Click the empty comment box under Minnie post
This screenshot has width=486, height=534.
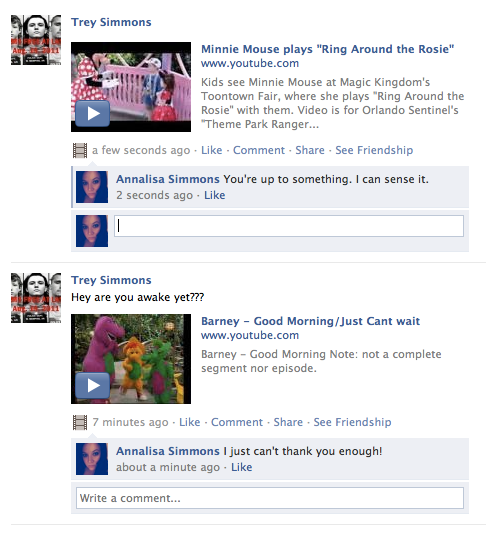(x=289, y=226)
